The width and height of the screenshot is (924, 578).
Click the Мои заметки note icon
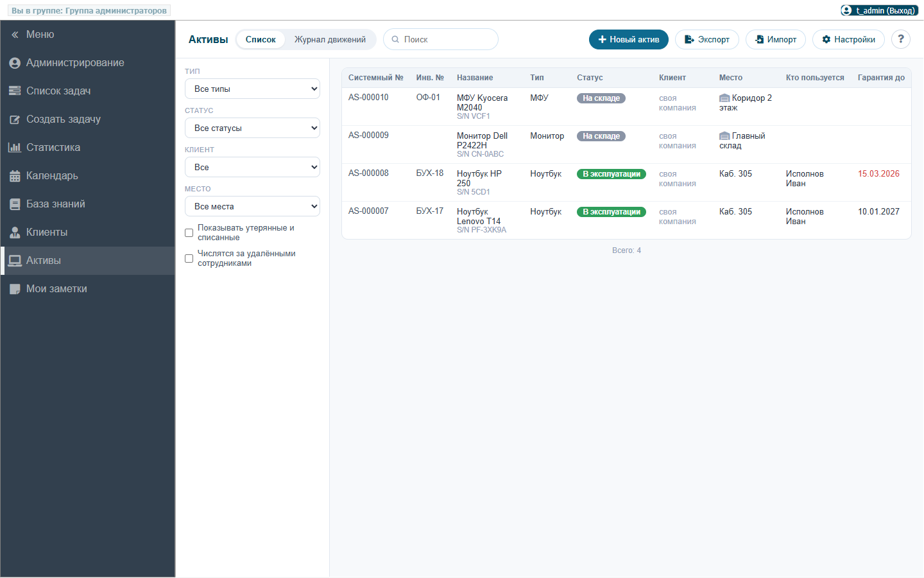pos(15,289)
